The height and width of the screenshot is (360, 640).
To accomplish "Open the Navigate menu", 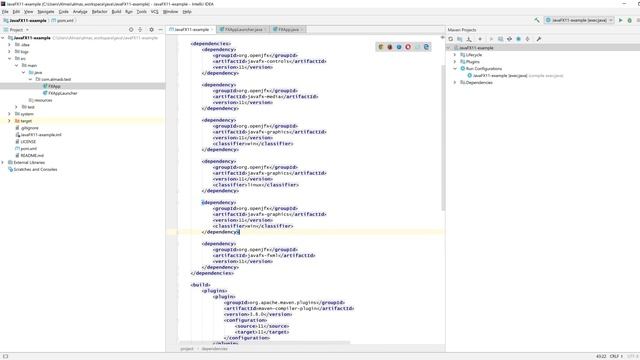I will 46,12.
